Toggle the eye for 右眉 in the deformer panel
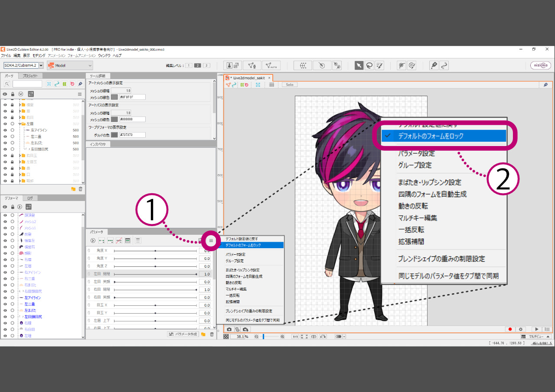This screenshot has height=392, width=555. click(5, 259)
